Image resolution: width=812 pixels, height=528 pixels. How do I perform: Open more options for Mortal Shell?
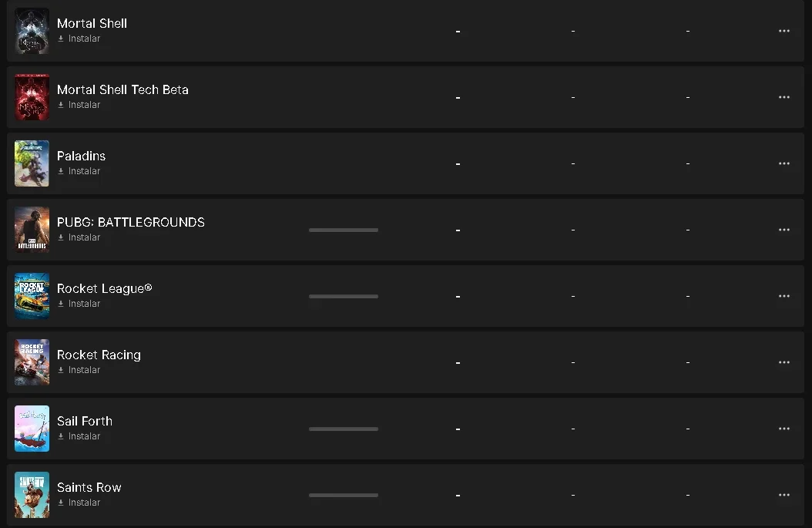[784, 31]
